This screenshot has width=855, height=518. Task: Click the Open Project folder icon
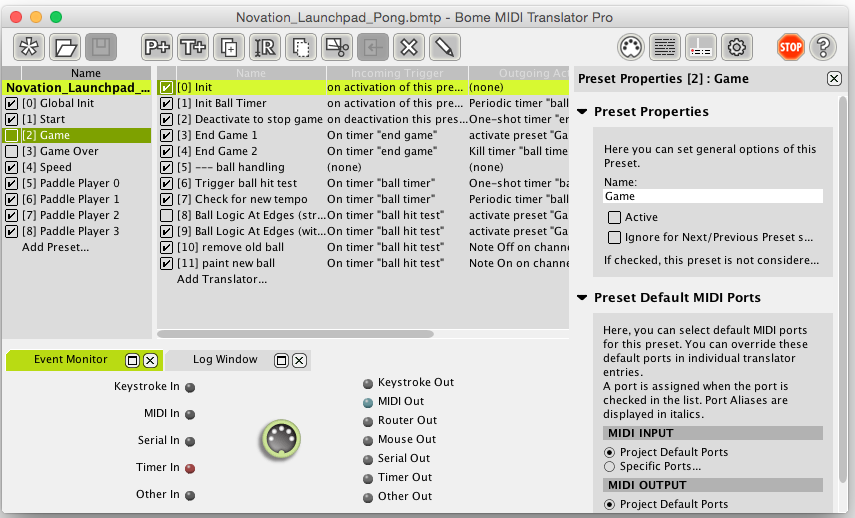(65, 47)
